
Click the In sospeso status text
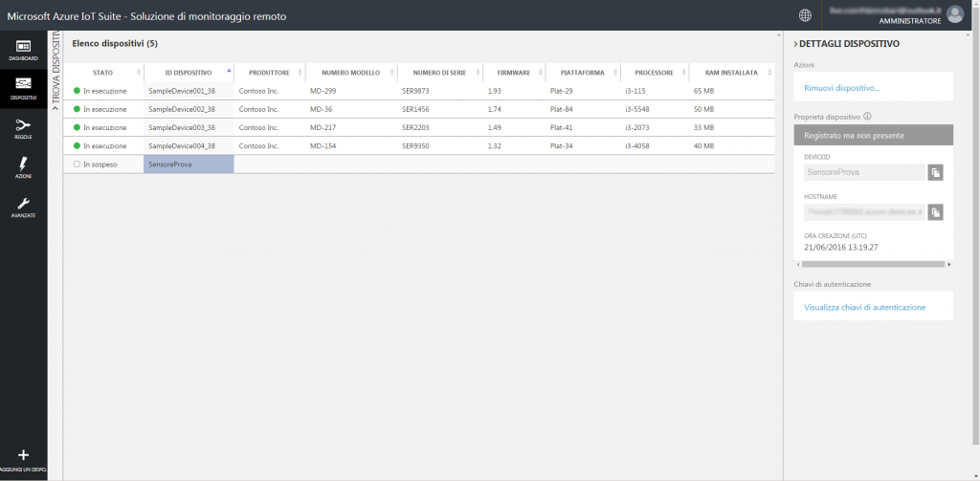pos(100,164)
